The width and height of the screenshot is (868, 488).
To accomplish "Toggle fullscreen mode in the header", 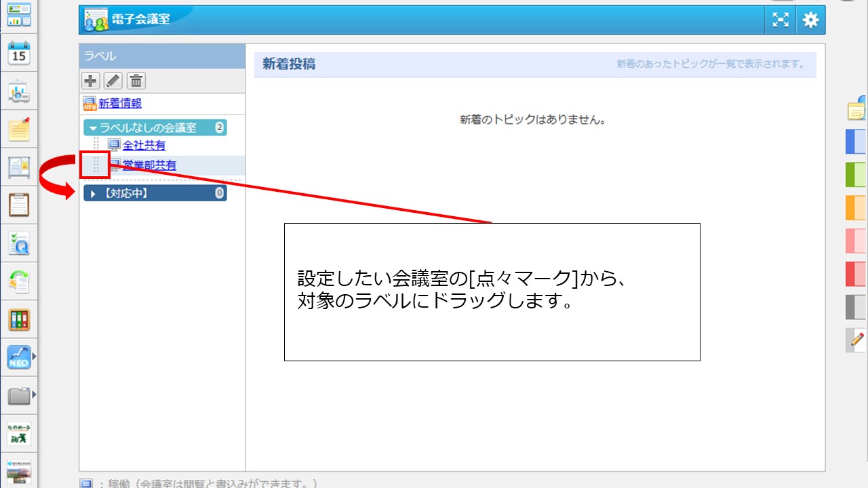I will 781,20.
